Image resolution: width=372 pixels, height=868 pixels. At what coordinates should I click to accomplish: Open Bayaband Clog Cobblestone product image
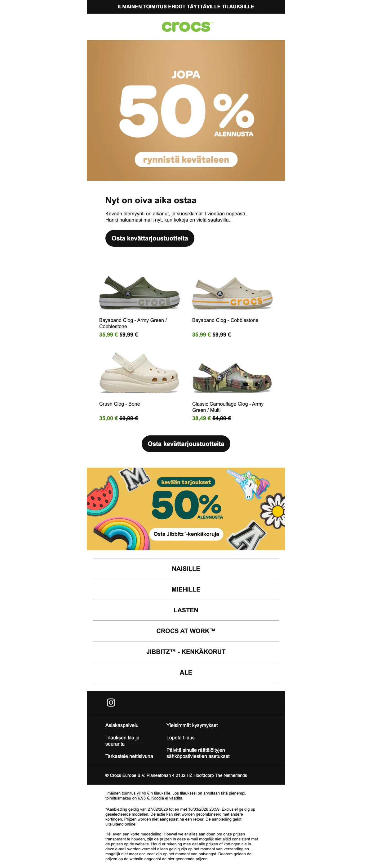232,293
